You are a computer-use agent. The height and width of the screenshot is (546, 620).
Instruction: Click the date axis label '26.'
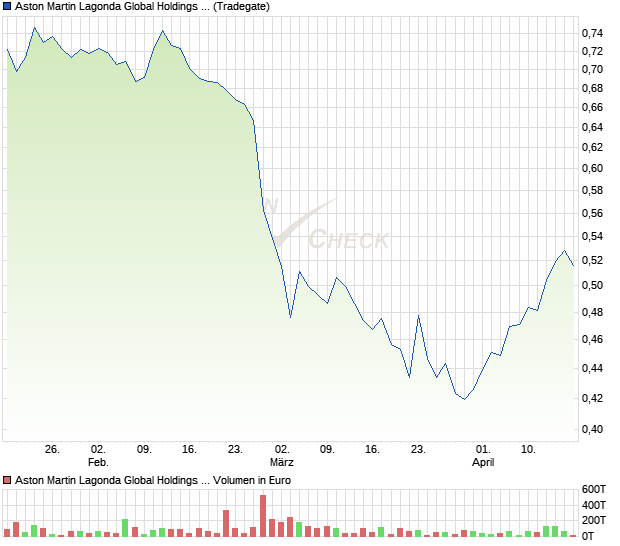tap(52, 450)
